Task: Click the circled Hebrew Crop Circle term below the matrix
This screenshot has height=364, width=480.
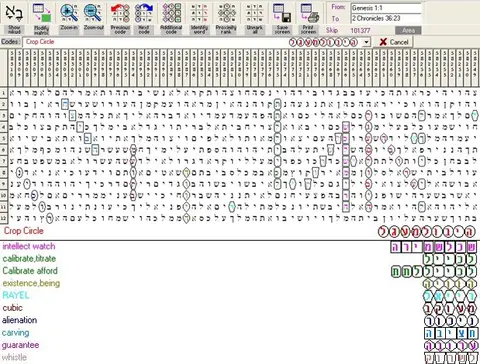Action: 426,232
